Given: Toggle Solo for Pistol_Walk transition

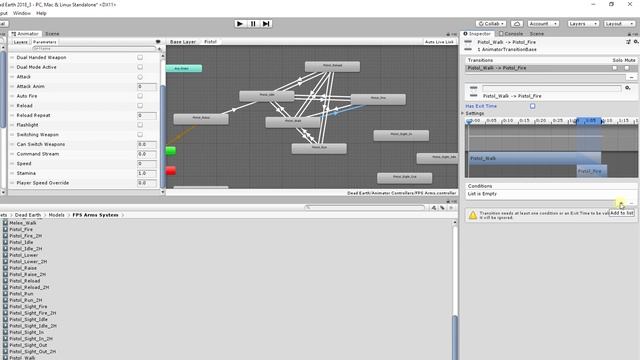Looking at the screenshot, I should pos(615,68).
